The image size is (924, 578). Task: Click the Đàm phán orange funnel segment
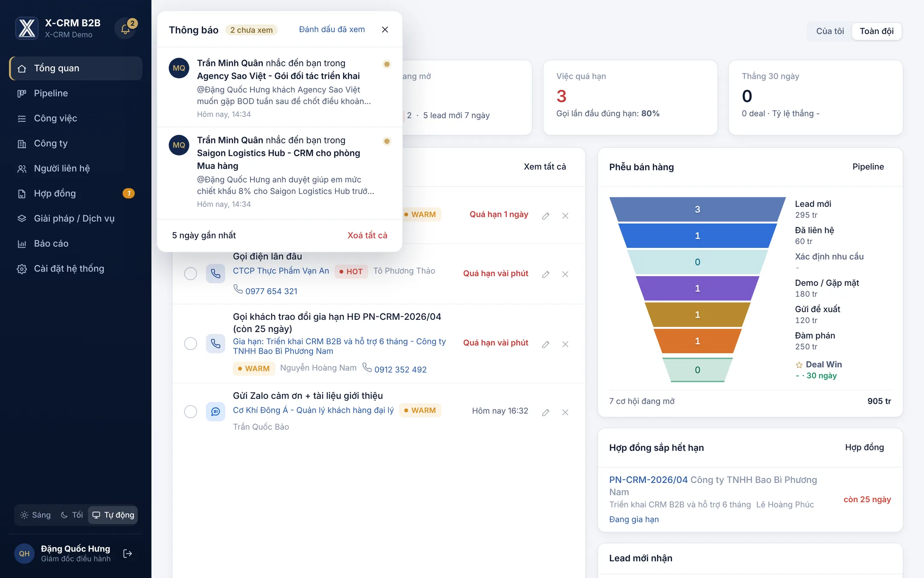697,341
